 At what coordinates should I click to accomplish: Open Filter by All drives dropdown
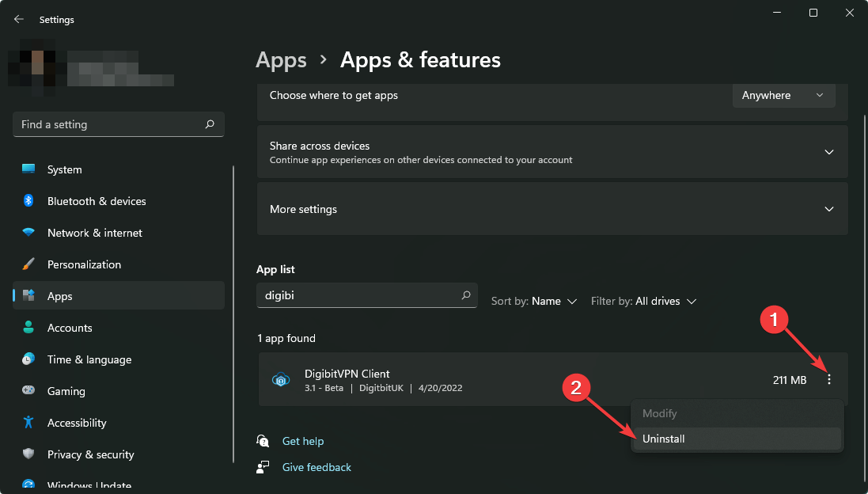click(643, 301)
